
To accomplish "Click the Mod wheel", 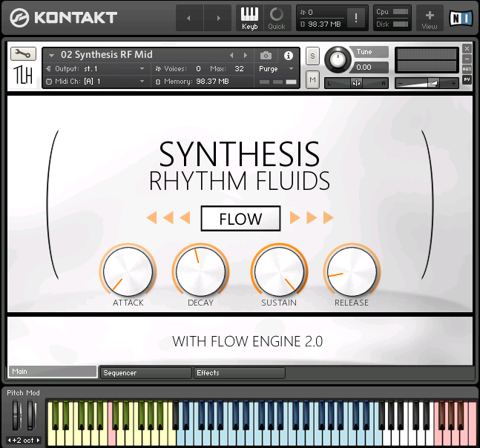I will [31, 415].
